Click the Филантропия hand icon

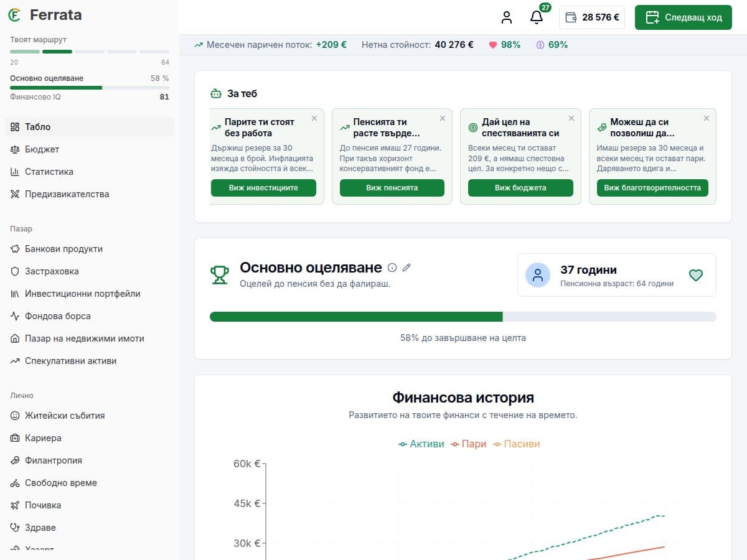16,460
